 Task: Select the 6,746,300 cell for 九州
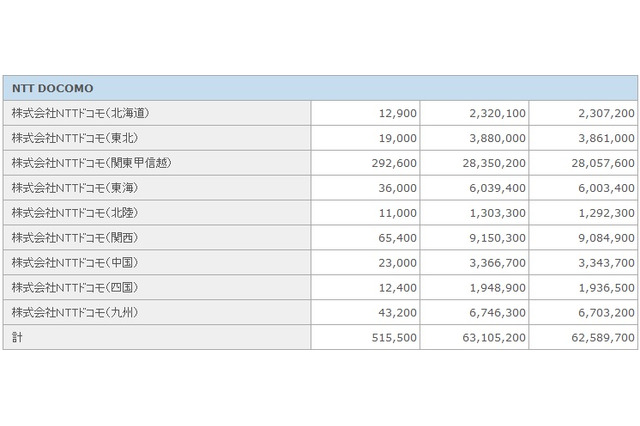coord(491,313)
